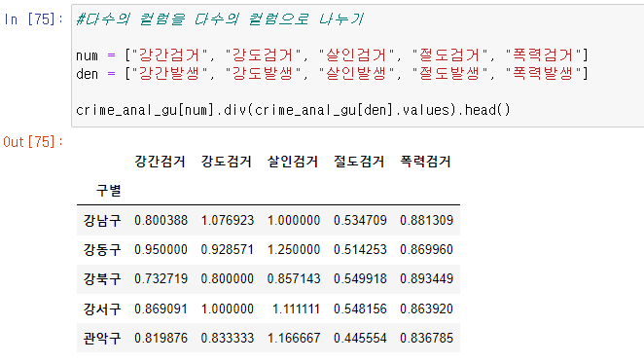Click the cell value 0.950000
Image resolution: width=644 pixels, height=363 pixels.
click(161, 249)
